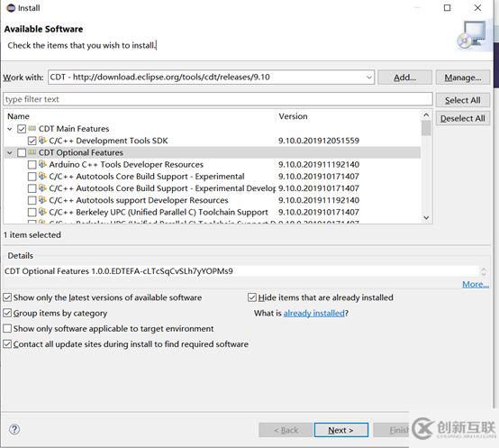The image size is (499, 448).
Task: Click the list scrollbar up arrow
Action: coord(426,114)
